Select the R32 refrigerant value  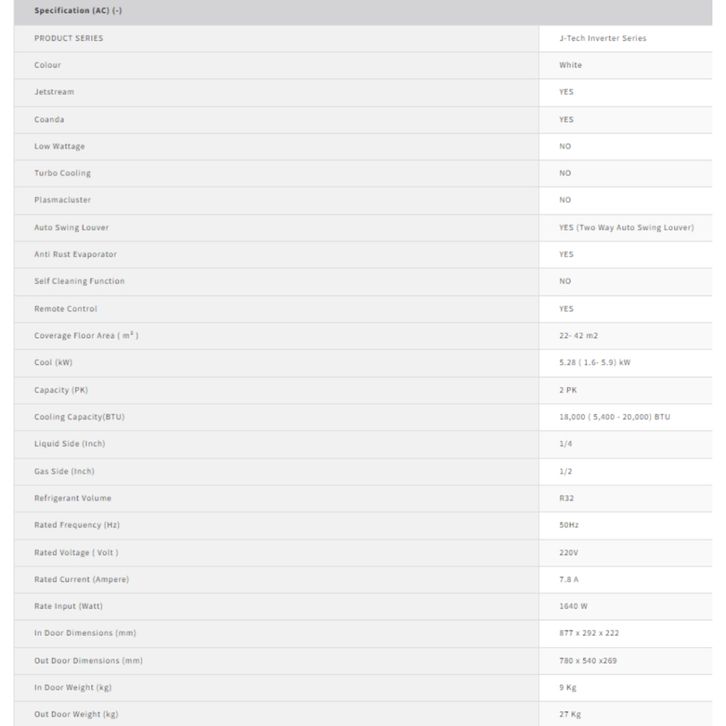(566, 498)
